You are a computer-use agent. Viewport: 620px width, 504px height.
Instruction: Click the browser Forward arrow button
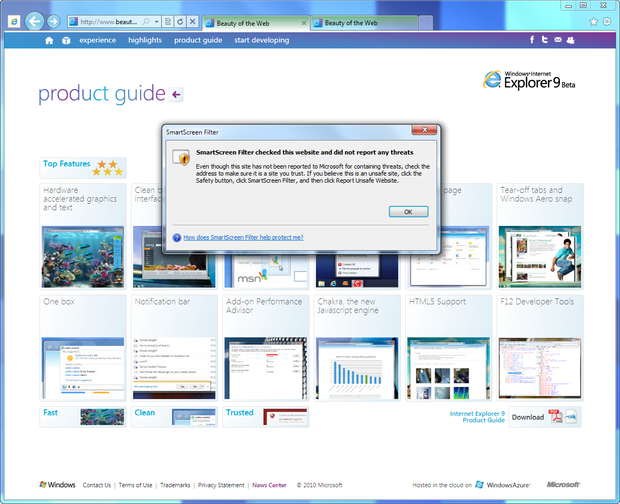(x=53, y=21)
